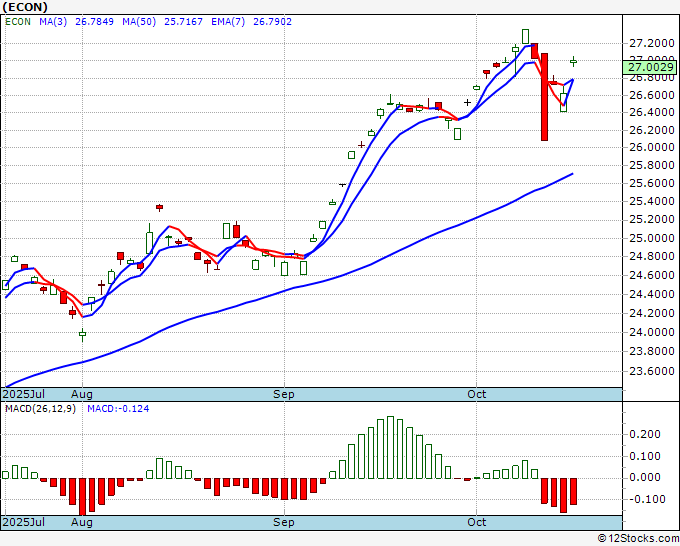Click the 0.000 MACD axis label
Image resolution: width=680 pixels, height=546 pixels.
(x=644, y=477)
